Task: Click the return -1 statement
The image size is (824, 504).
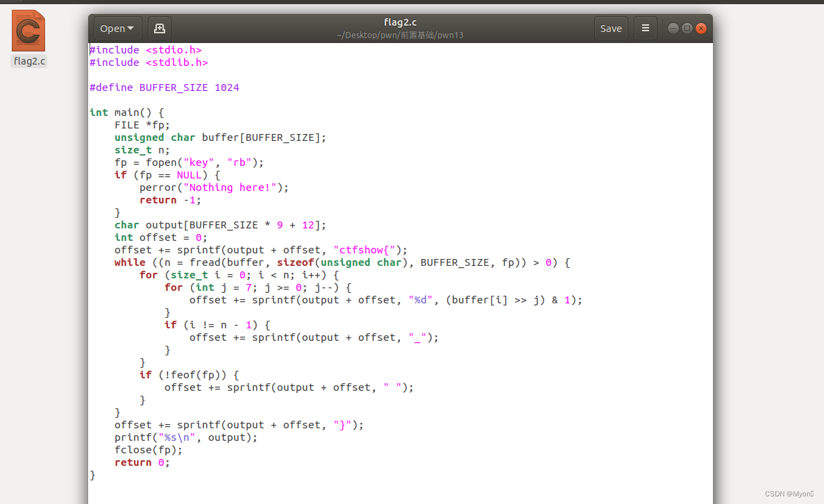Action: tap(169, 199)
